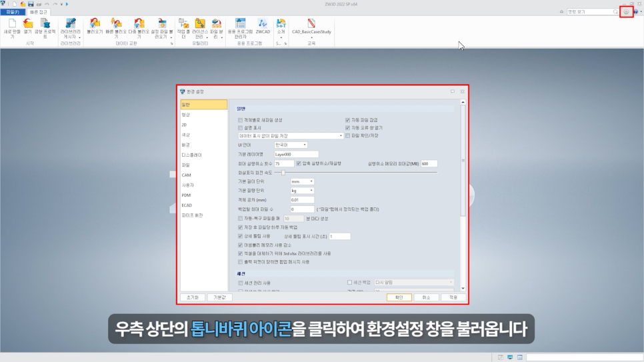
Task: Uncheck the 자동 오류 창 열기 checkbox
Action: (x=347, y=128)
